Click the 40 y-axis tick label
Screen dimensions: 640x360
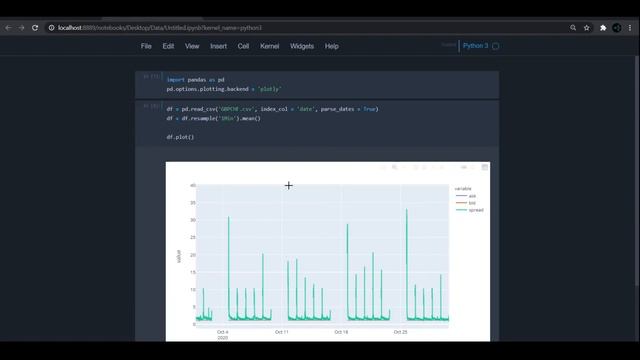pyautogui.click(x=193, y=185)
